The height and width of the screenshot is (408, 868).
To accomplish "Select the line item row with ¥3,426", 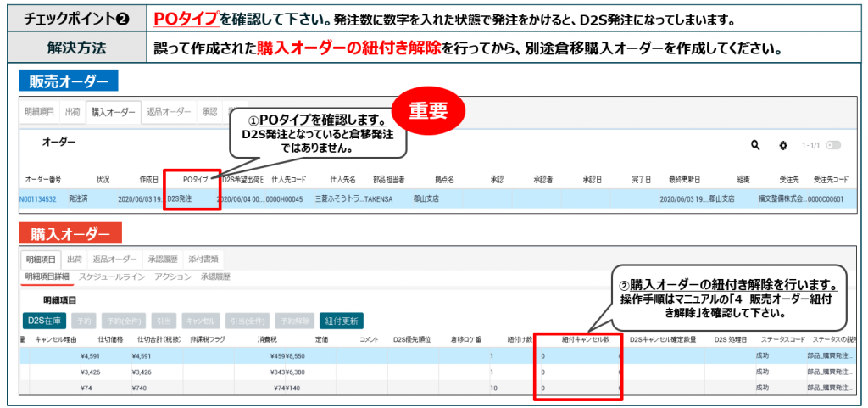I will click(254, 372).
